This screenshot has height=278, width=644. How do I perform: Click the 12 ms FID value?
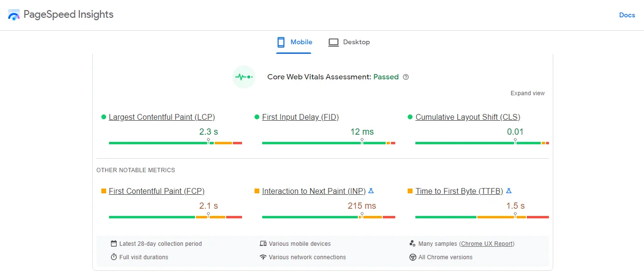362,132
